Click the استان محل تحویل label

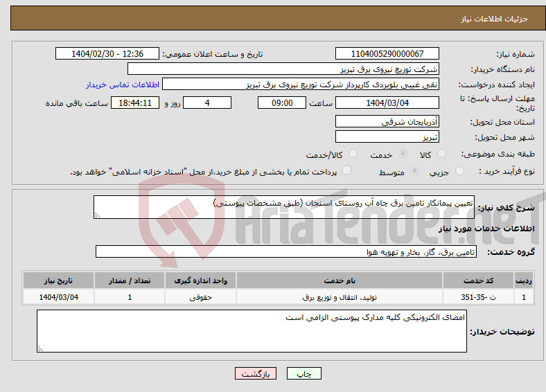pyautogui.click(x=502, y=122)
